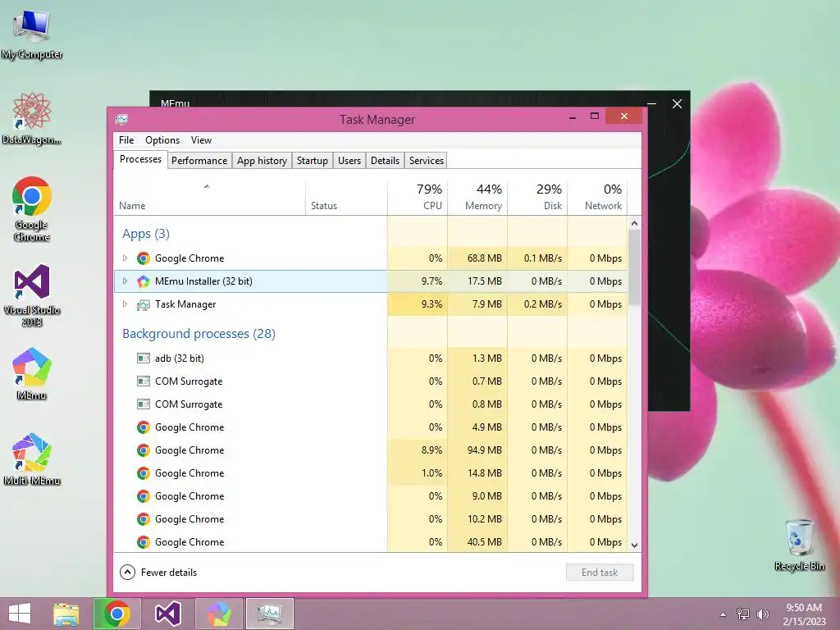The width and height of the screenshot is (840, 630).
Task: Open Windows Start button
Action: tap(20, 614)
